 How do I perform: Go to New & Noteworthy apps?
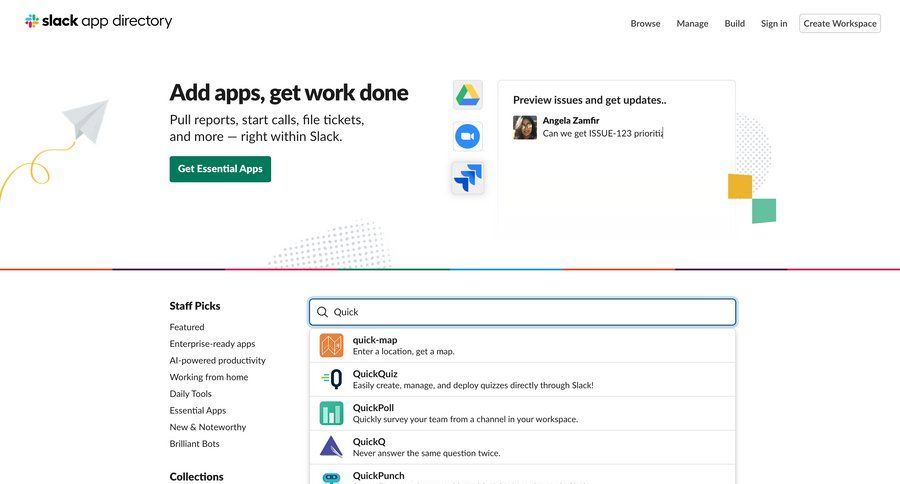pyautogui.click(x=208, y=427)
